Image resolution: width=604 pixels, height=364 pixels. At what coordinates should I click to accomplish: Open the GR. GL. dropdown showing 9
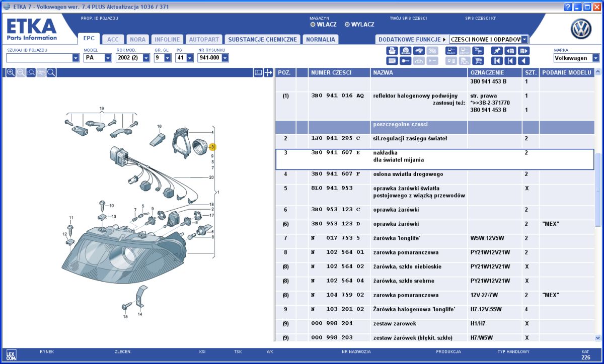168,58
